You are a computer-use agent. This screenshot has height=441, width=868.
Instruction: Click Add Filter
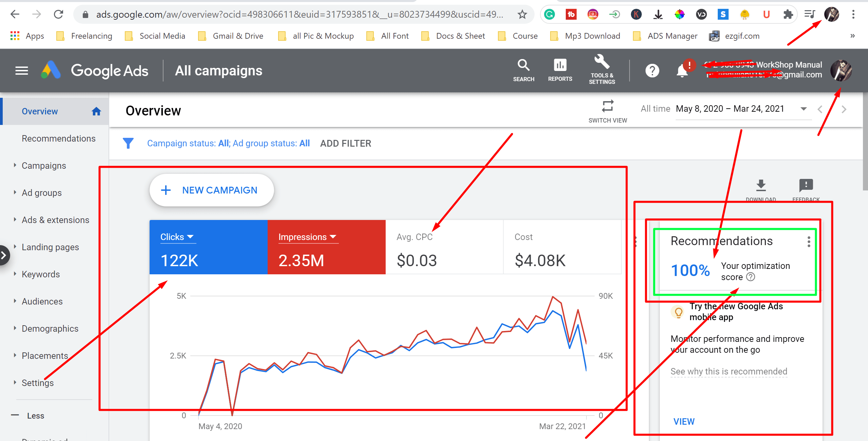pyautogui.click(x=346, y=143)
